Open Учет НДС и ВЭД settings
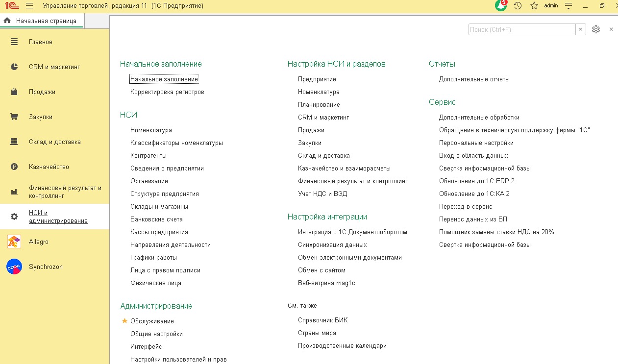 pyautogui.click(x=322, y=194)
